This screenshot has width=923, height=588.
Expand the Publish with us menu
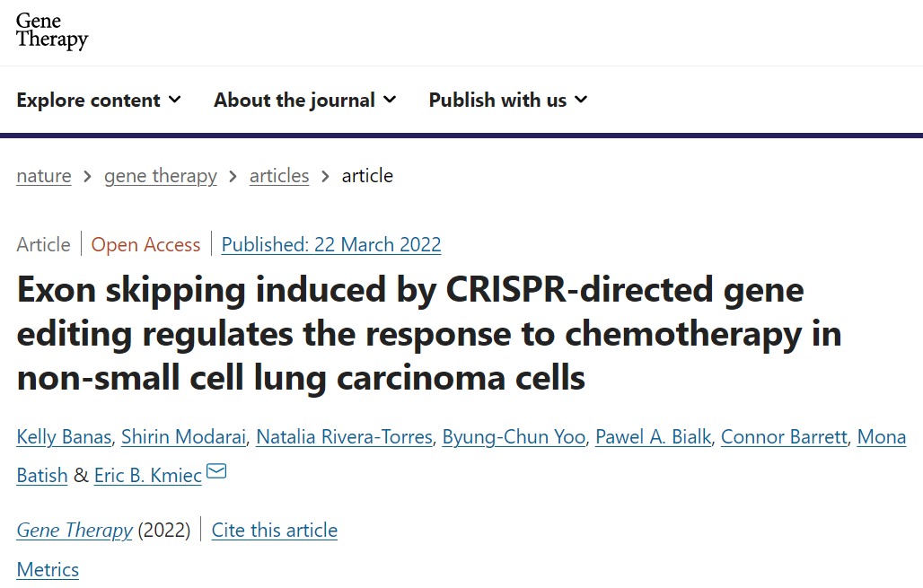507,101
